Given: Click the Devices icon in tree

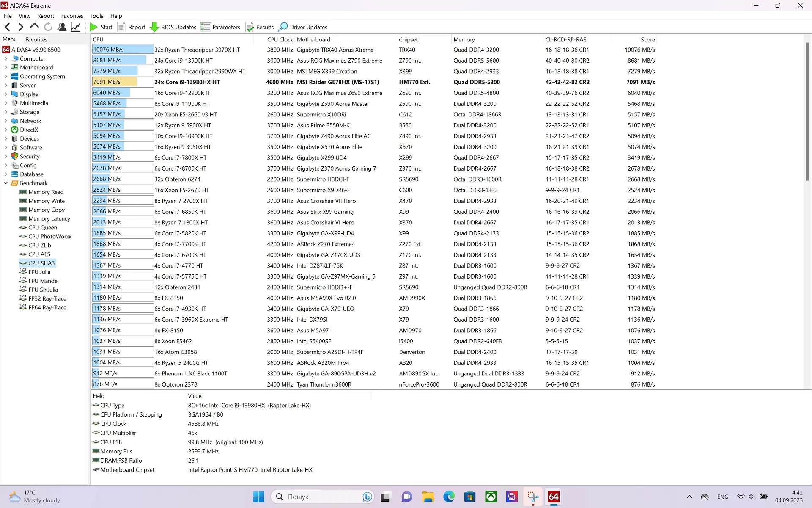Looking at the screenshot, I should point(14,139).
